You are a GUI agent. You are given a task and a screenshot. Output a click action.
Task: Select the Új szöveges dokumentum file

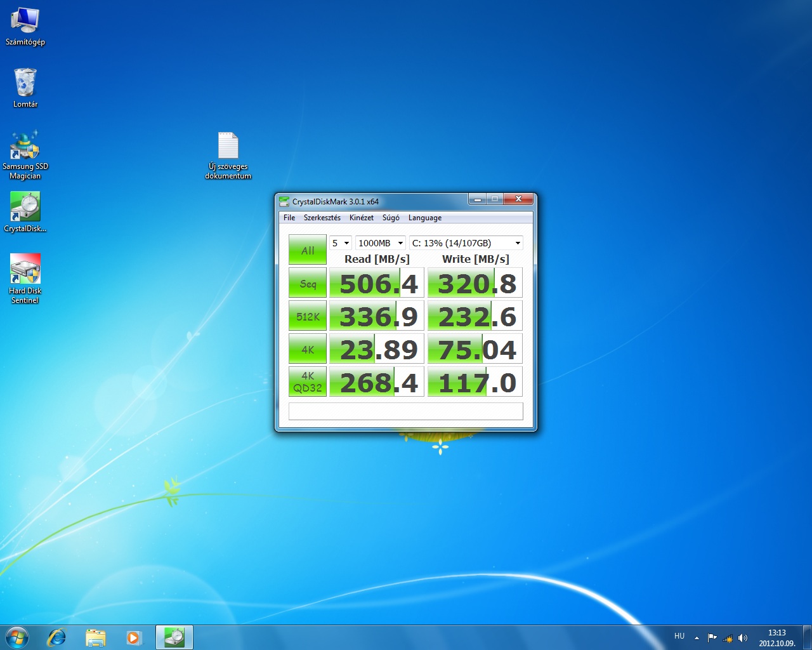point(228,156)
